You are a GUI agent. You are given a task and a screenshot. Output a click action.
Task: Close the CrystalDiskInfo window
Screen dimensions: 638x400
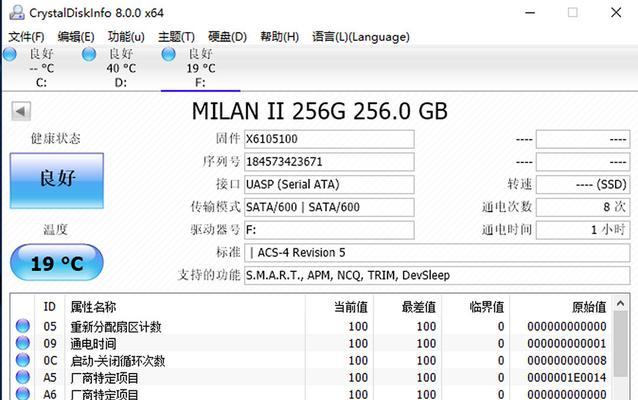click(x=616, y=13)
